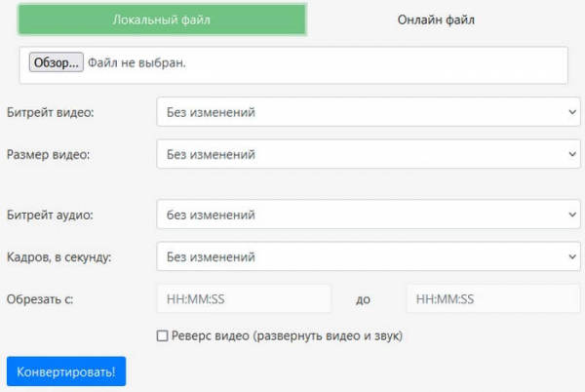Click the Обрезать с start time field
The height and width of the screenshot is (392, 585).
(x=244, y=298)
